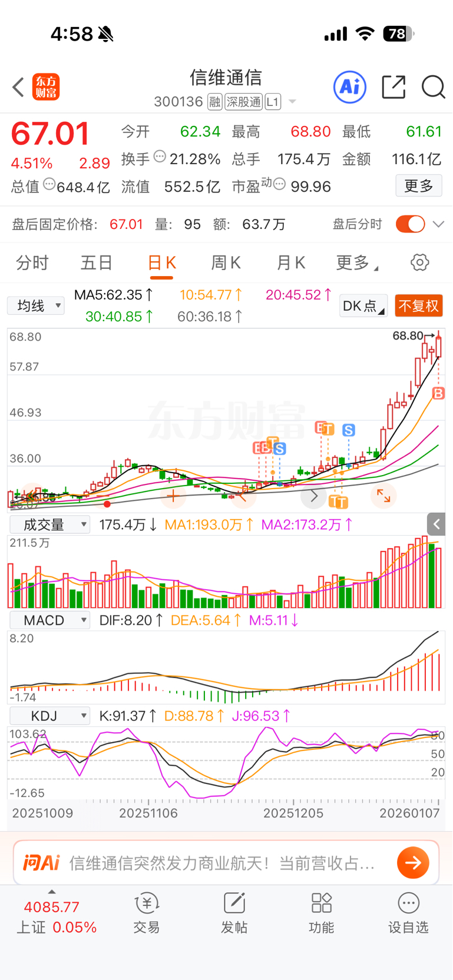Open the 功能 functions icon

click(322, 903)
